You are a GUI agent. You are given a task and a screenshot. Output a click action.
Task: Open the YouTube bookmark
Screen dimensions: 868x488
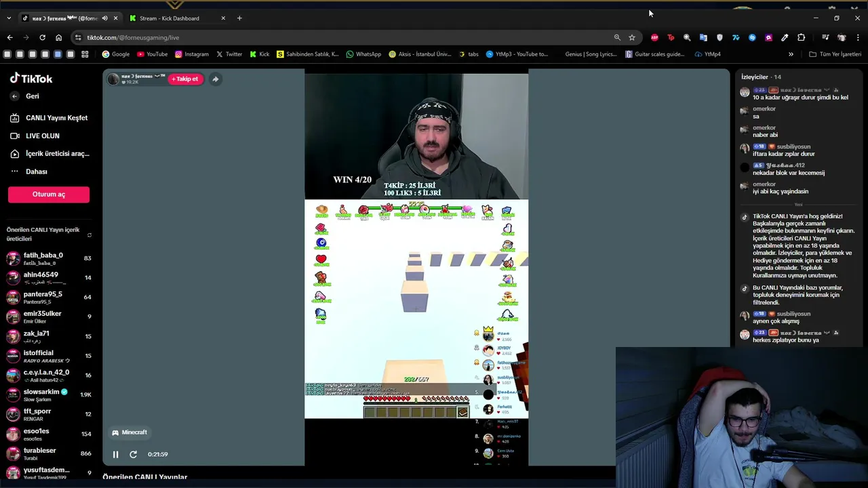click(152, 54)
